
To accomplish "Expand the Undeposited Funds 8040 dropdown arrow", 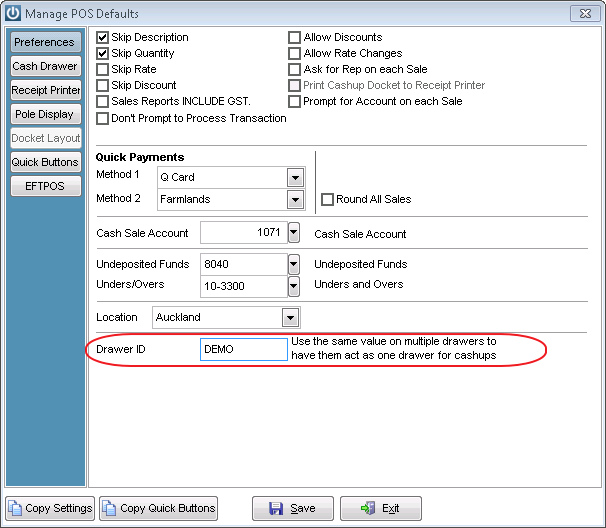I will point(294,264).
